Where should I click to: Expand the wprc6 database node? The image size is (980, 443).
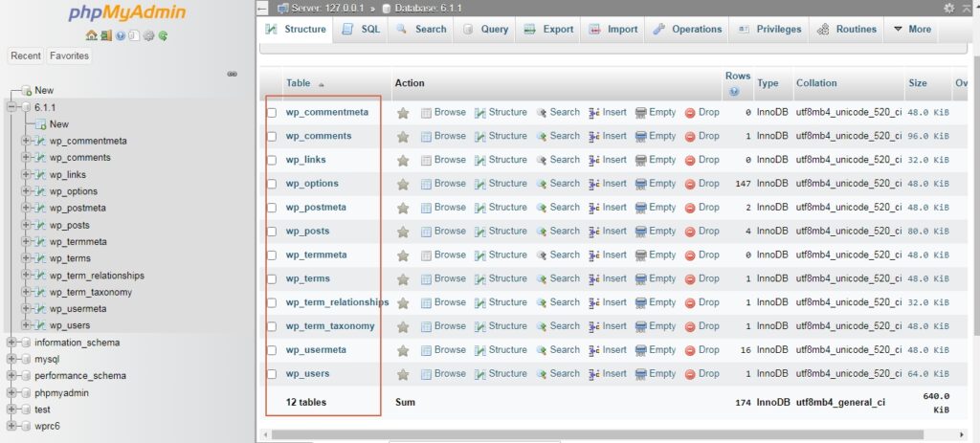pos(11,426)
